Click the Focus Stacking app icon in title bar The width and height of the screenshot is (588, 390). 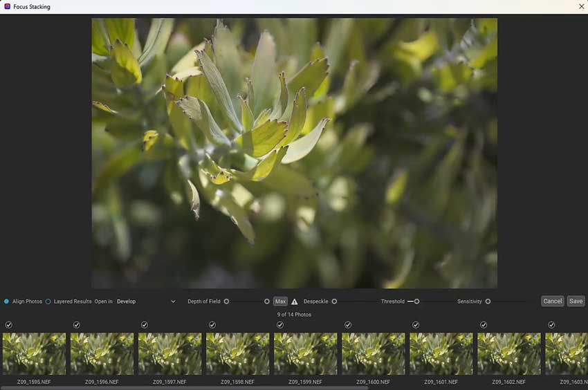tap(7, 6)
